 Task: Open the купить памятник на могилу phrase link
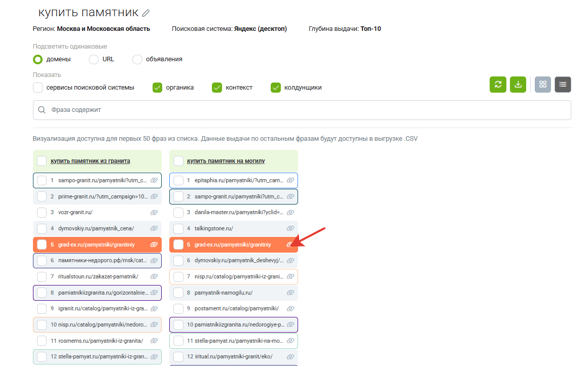[x=226, y=161]
